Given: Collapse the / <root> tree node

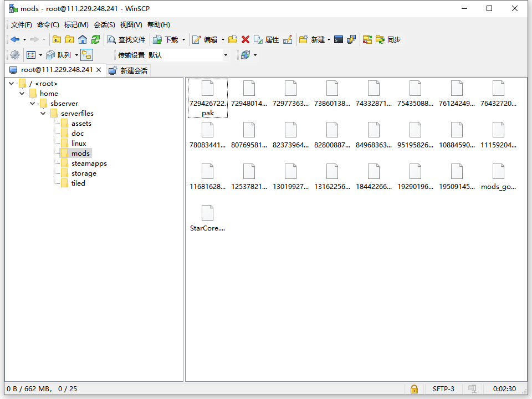Looking at the screenshot, I should point(11,84).
